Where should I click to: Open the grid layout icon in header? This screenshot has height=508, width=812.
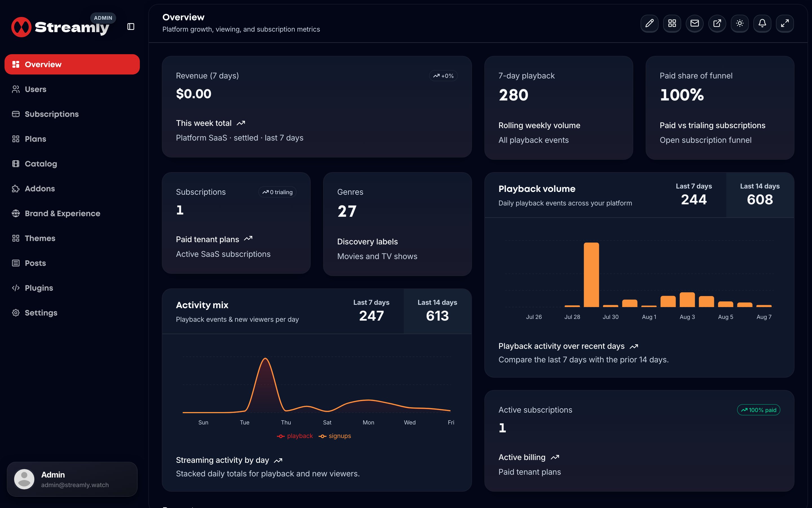coord(672,23)
